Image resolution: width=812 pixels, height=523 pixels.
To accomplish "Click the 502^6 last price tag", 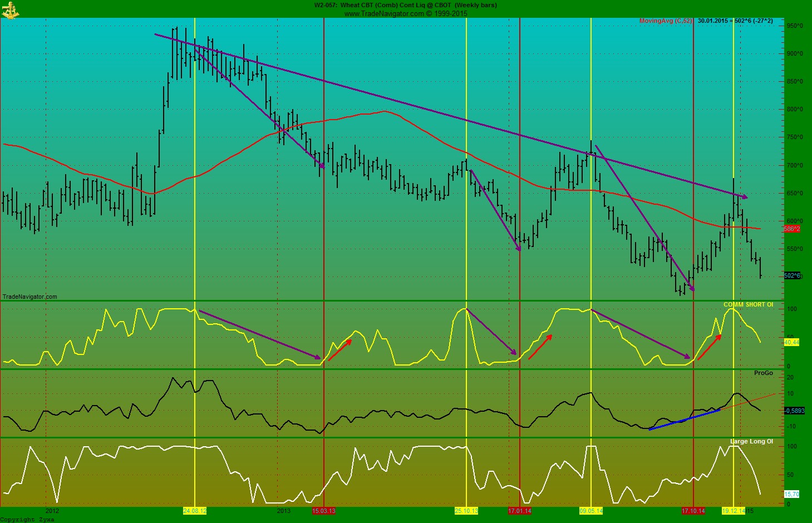I will click(791, 275).
